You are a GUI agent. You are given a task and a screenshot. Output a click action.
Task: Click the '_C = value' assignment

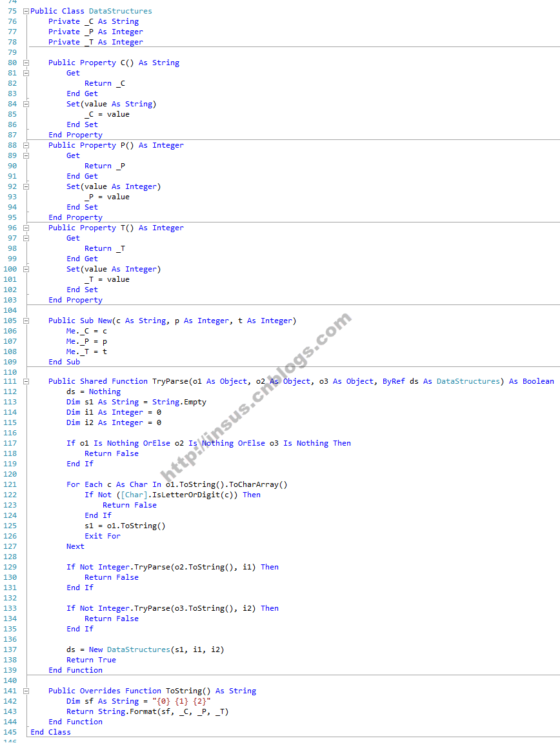click(107, 114)
